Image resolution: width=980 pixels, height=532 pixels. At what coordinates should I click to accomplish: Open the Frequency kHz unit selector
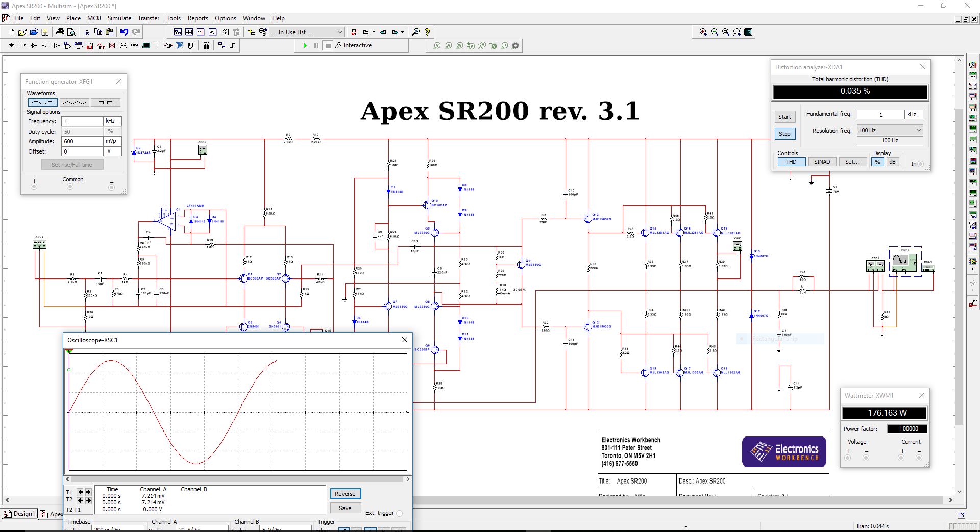(112, 121)
